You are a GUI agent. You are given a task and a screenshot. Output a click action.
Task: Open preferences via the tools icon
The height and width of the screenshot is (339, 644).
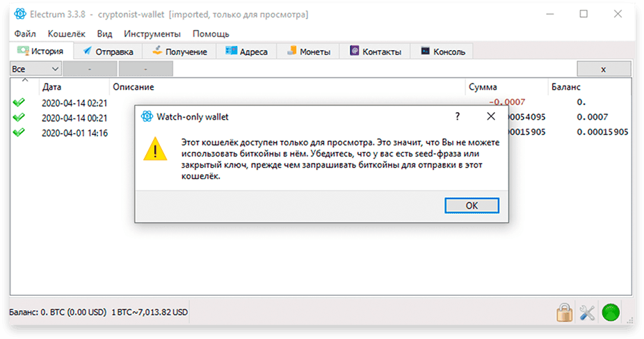pos(587,313)
